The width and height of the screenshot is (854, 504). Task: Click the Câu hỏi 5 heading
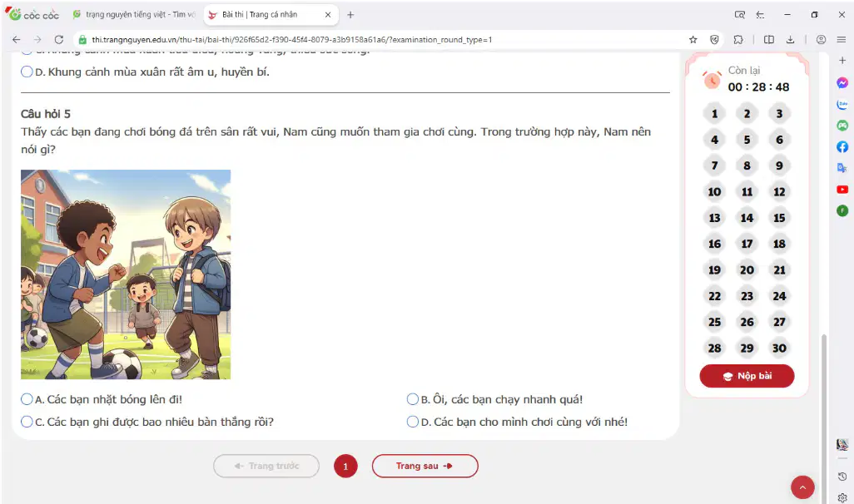click(x=46, y=114)
